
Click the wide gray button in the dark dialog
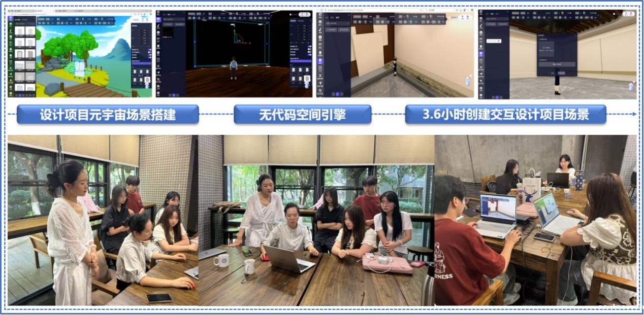(556, 64)
